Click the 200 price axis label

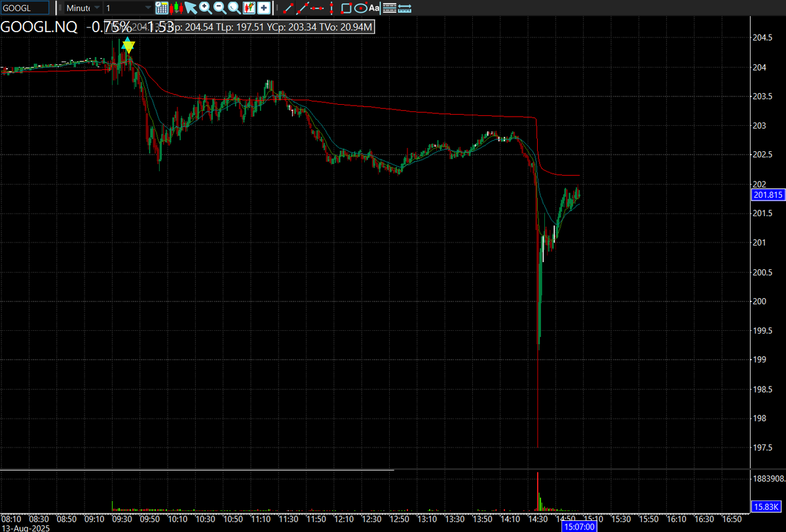click(760, 301)
